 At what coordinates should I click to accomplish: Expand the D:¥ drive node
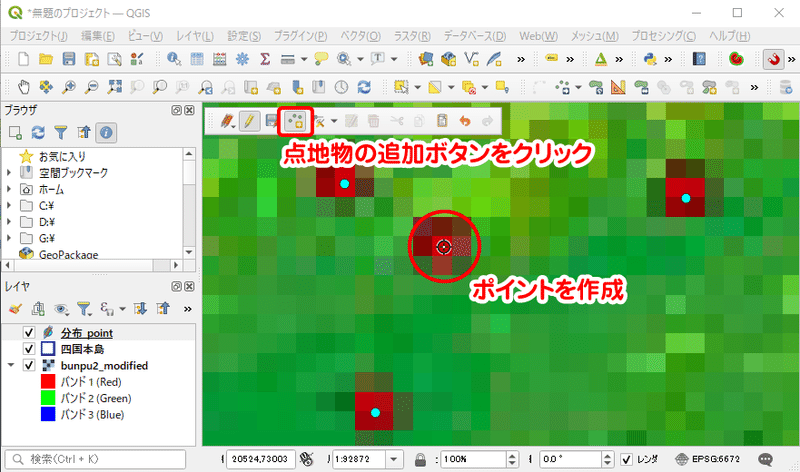9,222
